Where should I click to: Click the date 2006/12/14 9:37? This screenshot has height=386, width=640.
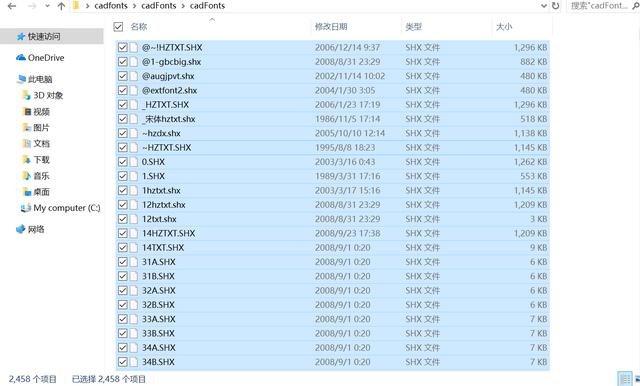347,47
